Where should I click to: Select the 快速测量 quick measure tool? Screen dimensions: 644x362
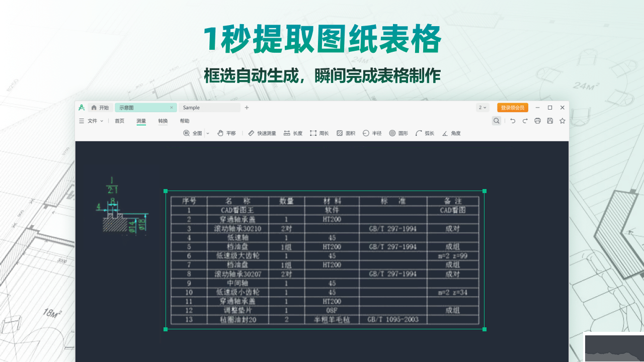(262, 133)
